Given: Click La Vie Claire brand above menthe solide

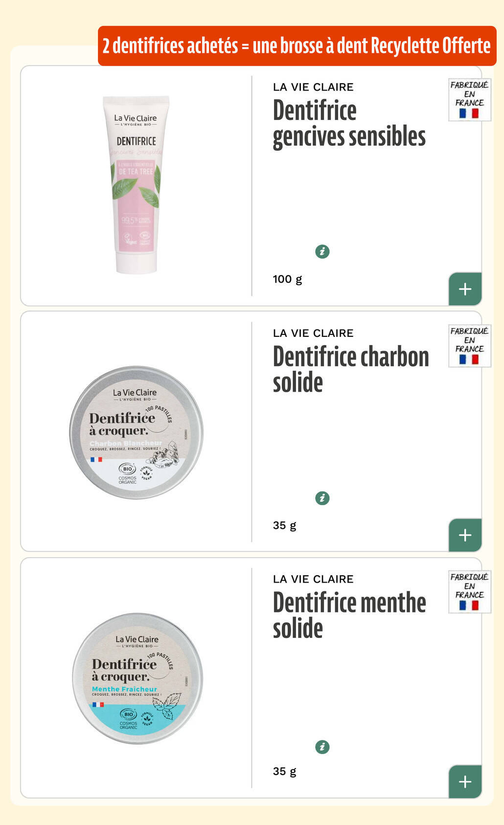Looking at the screenshot, I should (x=313, y=579).
